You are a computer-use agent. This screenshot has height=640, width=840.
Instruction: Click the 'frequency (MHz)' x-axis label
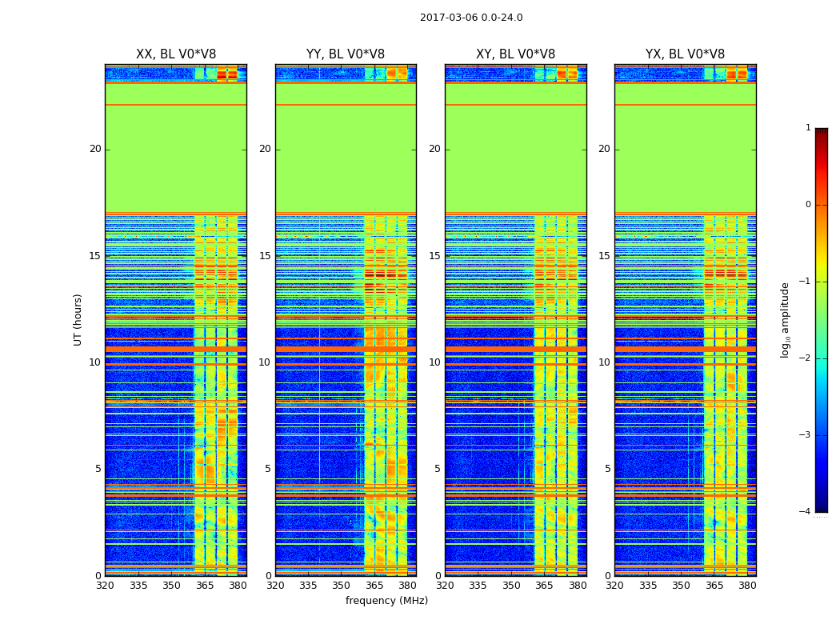point(386,601)
